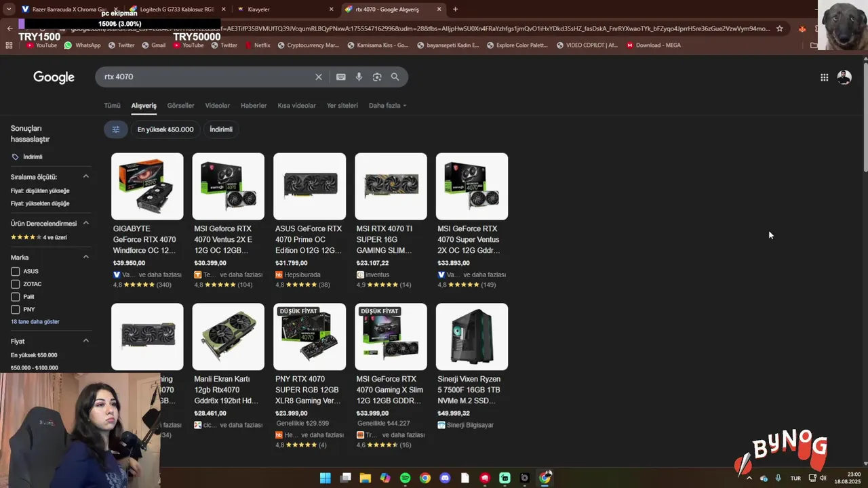Image resolution: width=868 pixels, height=488 pixels.
Task: Open the filter settings chip icon
Action: coord(115,129)
